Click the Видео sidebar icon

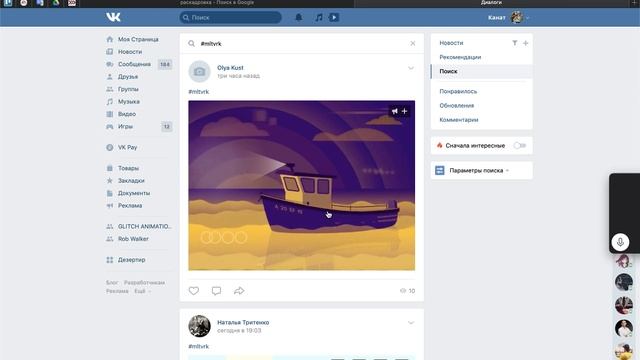[x=110, y=114]
